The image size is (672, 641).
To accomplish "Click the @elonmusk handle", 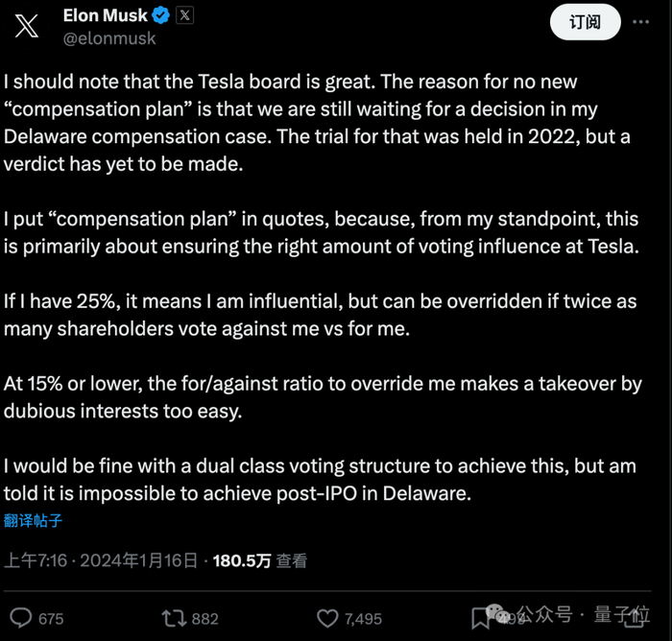I will [x=108, y=38].
